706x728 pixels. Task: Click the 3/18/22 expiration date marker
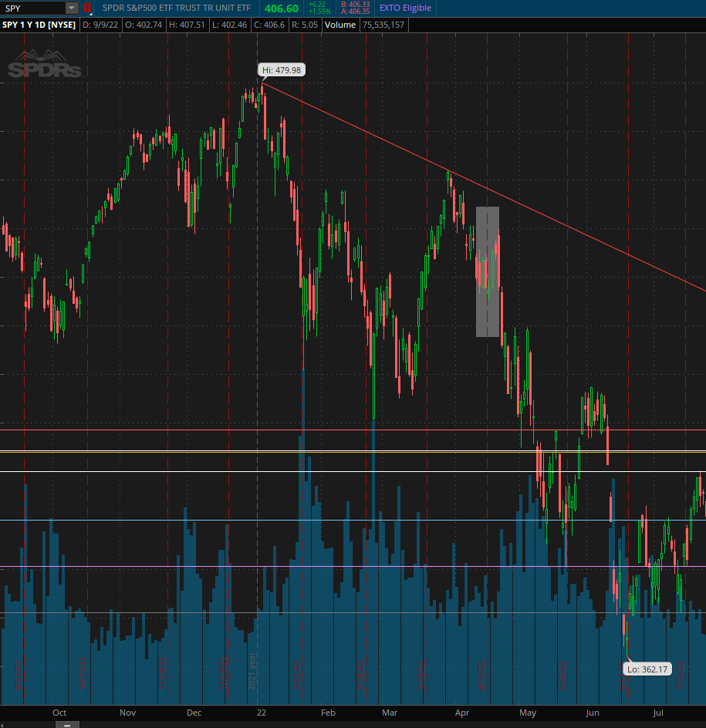(x=422, y=676)
